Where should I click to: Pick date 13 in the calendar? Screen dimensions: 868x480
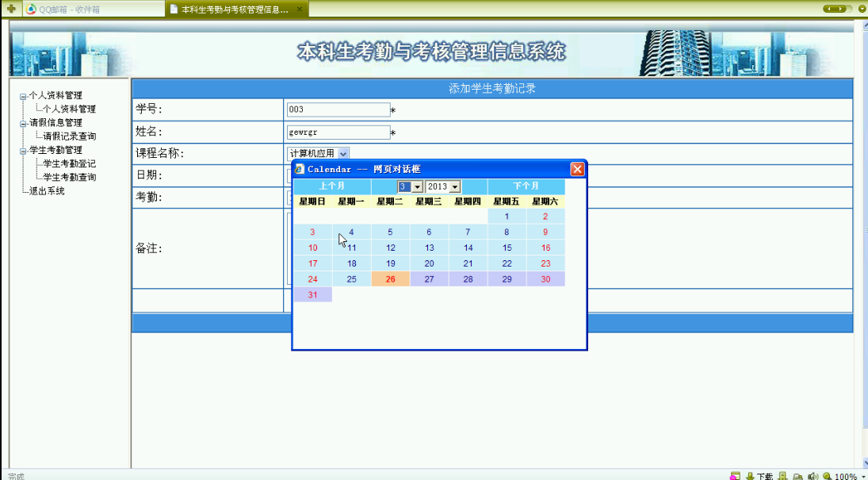point(429,248)
